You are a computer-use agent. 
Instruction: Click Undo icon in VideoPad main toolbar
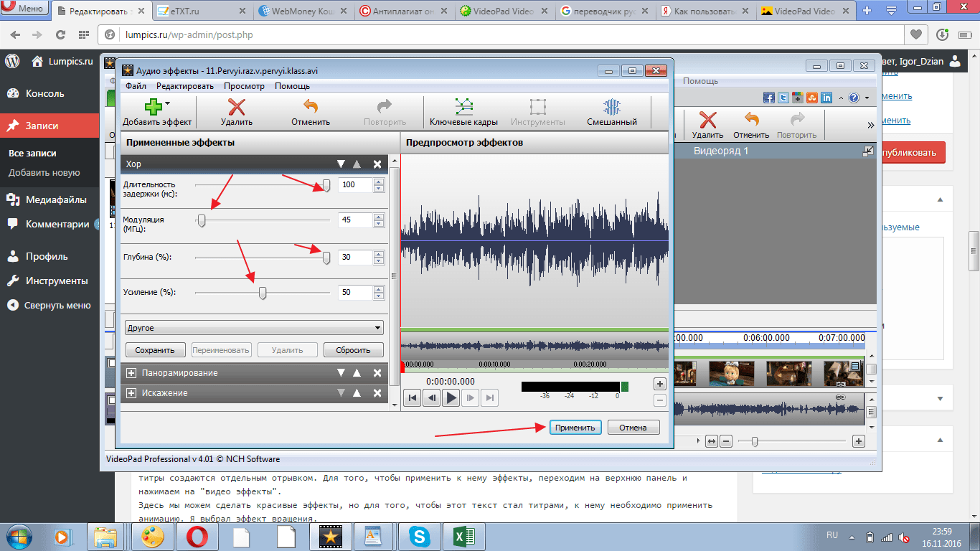pos(751,119)
